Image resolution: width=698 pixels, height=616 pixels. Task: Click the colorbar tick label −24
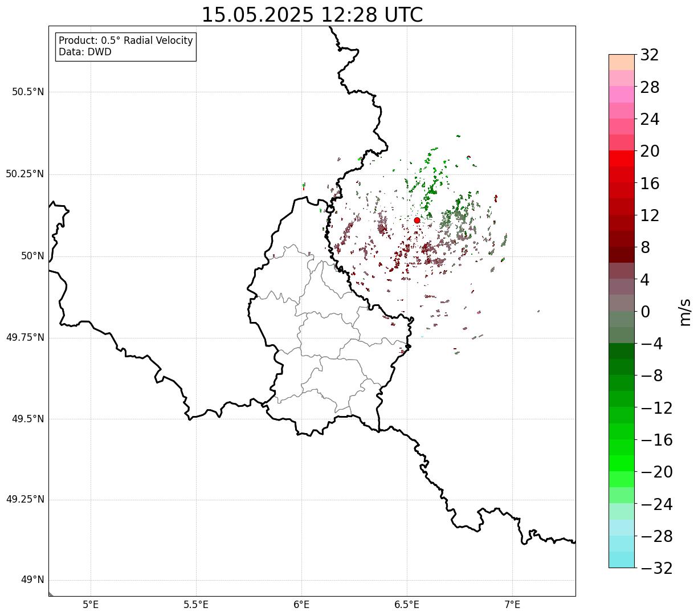[656, 504]
